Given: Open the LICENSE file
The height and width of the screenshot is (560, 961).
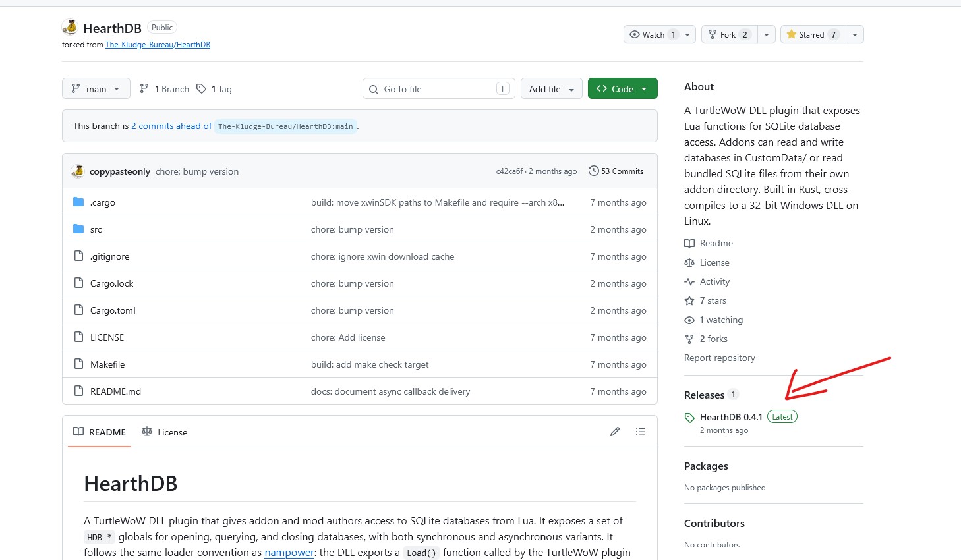Looking at the screenshot, I should tap(107, 337).
